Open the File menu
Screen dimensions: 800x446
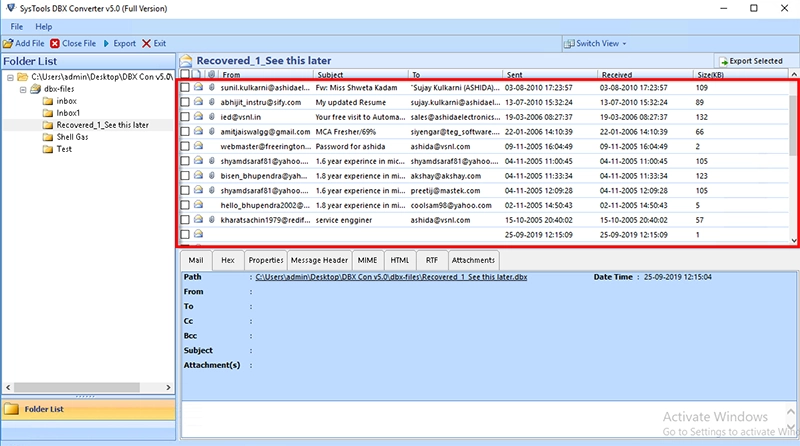click(16, 27)
